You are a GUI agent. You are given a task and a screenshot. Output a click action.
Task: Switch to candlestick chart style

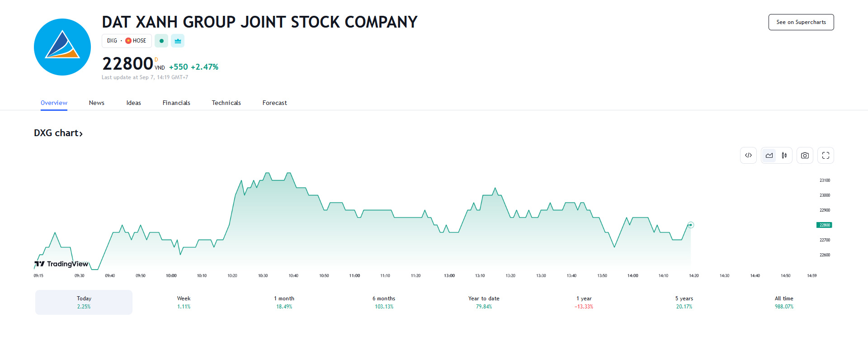click(784, 156)
